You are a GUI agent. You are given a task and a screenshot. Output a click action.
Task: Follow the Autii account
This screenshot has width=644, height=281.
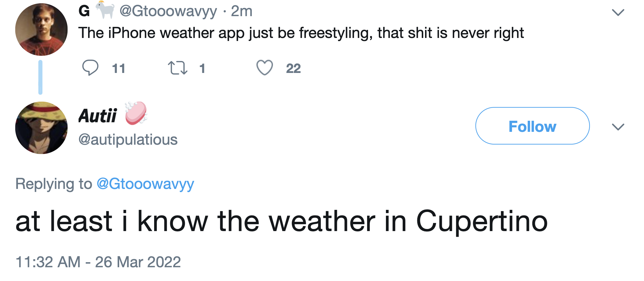pyautogui.click(x=532, y=126)
